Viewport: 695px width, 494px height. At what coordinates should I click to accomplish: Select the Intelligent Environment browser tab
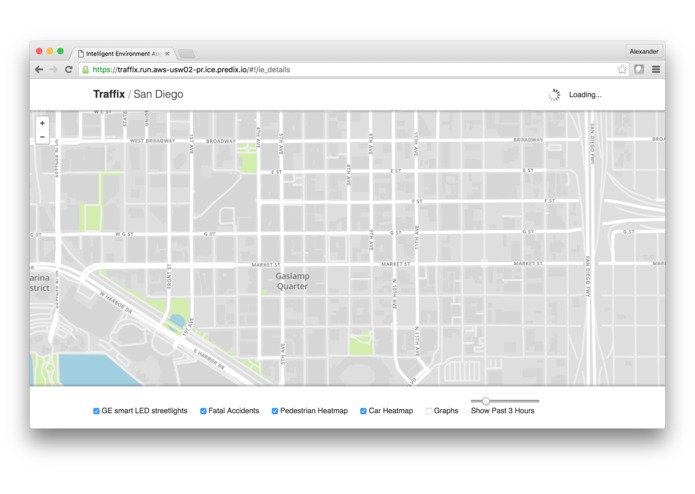(123, 54)
